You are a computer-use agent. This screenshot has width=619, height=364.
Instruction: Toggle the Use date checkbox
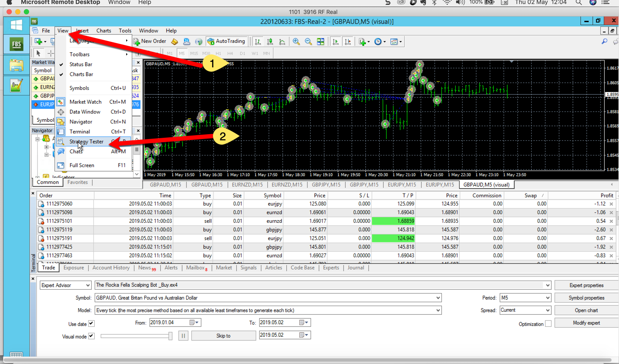point(91,323)
